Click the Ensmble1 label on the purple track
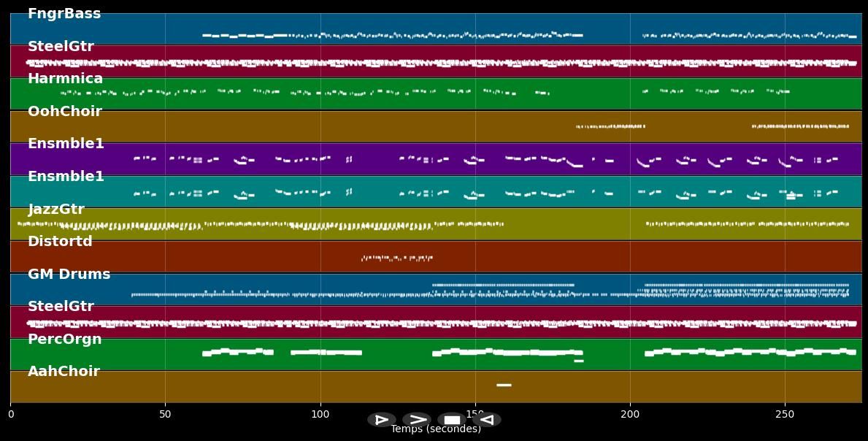This screenshot has height=441, width=868. point(66,144)
